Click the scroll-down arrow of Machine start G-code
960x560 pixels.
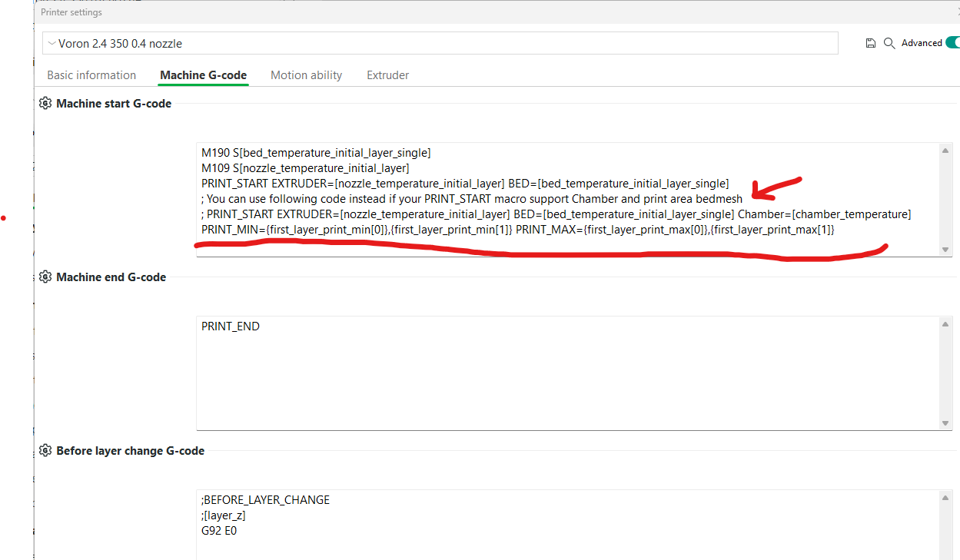[x=945, y=249]
